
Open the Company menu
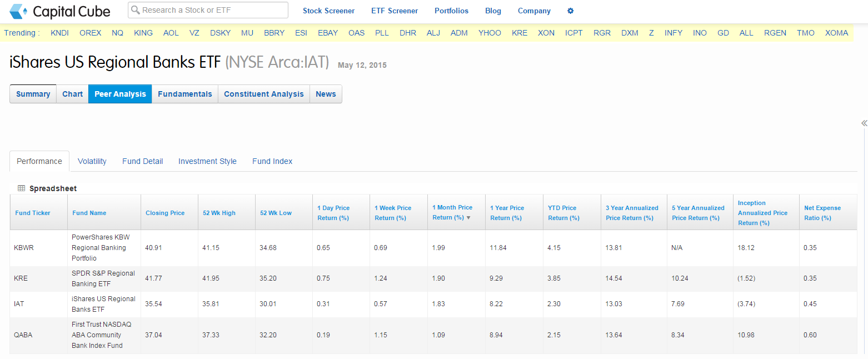(x=534, y=11)
